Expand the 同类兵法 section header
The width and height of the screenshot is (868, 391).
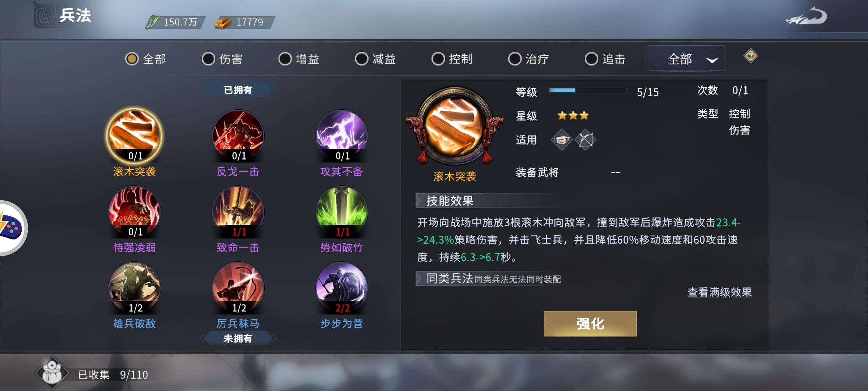coord(488,278)
